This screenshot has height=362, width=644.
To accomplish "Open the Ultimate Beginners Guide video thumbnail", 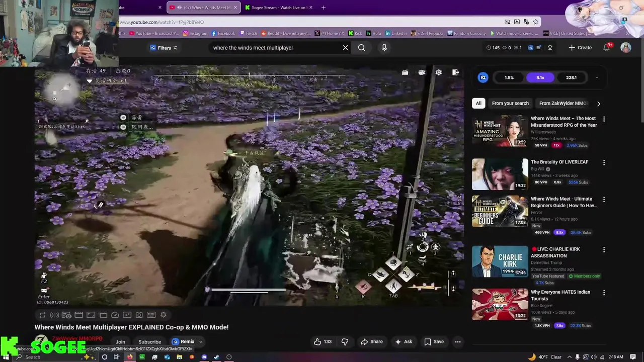I will coord(500,211).
